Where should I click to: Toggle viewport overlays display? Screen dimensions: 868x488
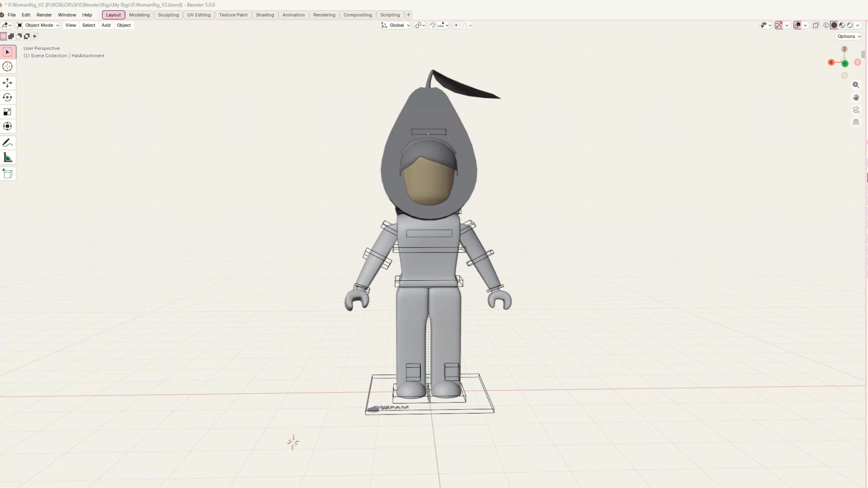click(798, 25)
